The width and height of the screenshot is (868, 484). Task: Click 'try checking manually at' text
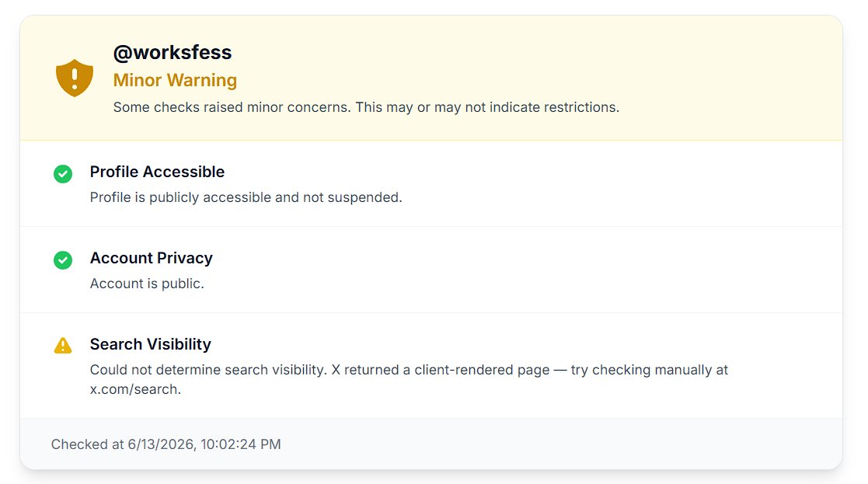pos(650,370)
